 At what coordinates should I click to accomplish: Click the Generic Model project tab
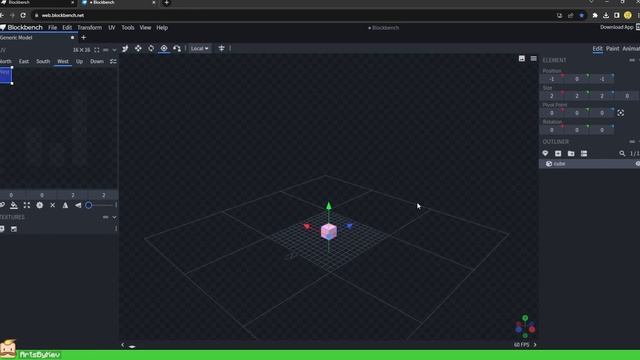[38, 38]
